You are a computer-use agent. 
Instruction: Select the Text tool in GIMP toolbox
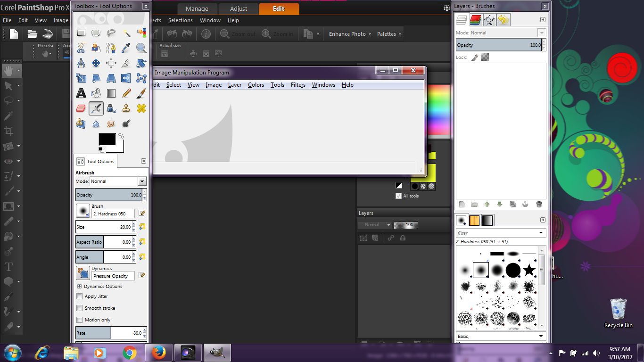coord(81,93)
